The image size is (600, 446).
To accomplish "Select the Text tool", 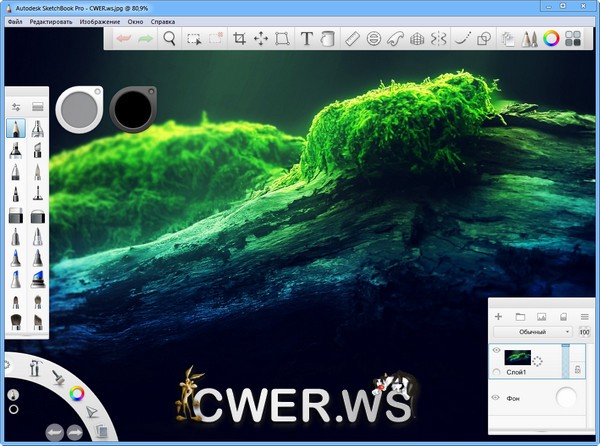I will point(306,39).
